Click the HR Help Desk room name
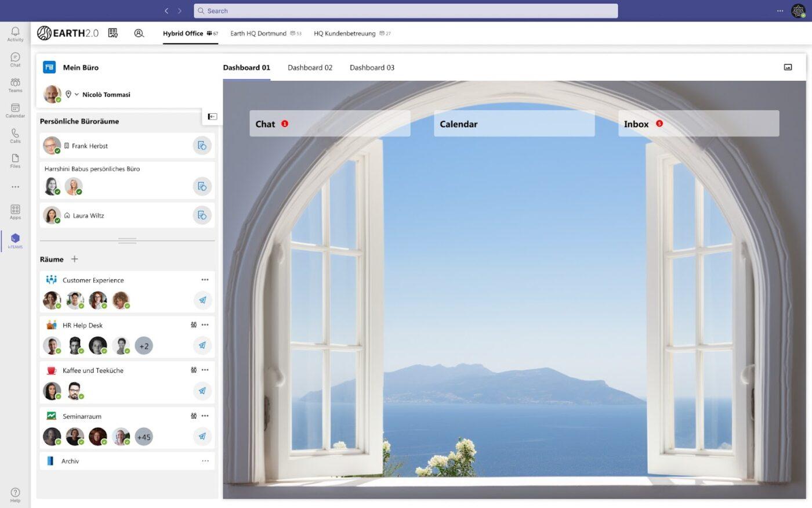The height and width of the screenshot is (508, 812). pos(82,325)
